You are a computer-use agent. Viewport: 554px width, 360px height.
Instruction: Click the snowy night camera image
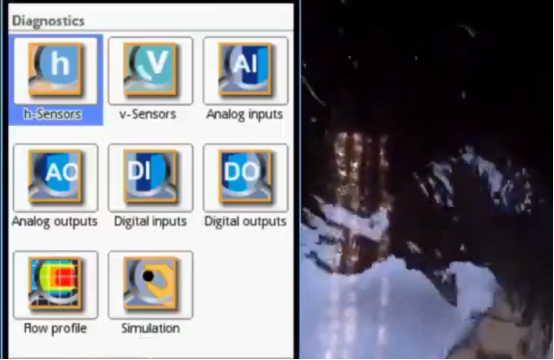tap(427, 180)
